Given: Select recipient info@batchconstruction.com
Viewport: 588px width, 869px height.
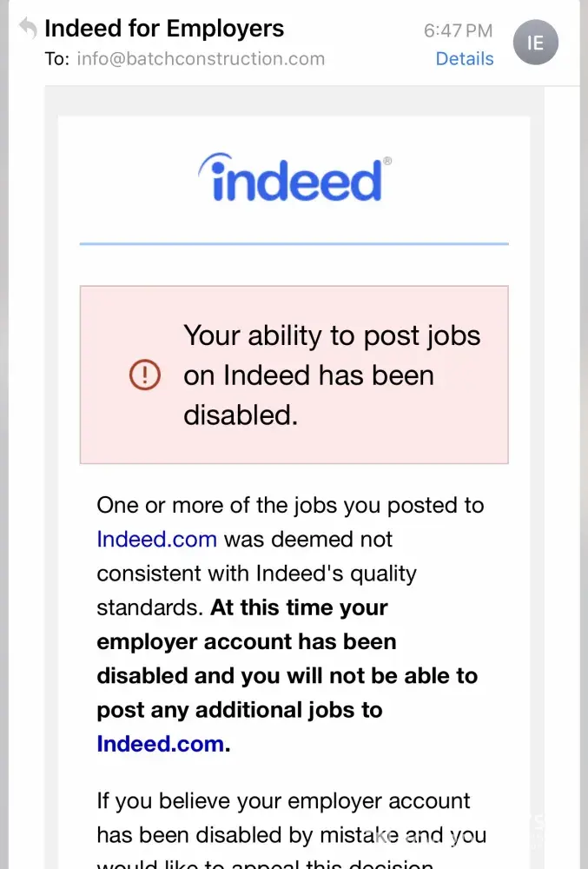Looking at the screenshot, I should [201, 59].
